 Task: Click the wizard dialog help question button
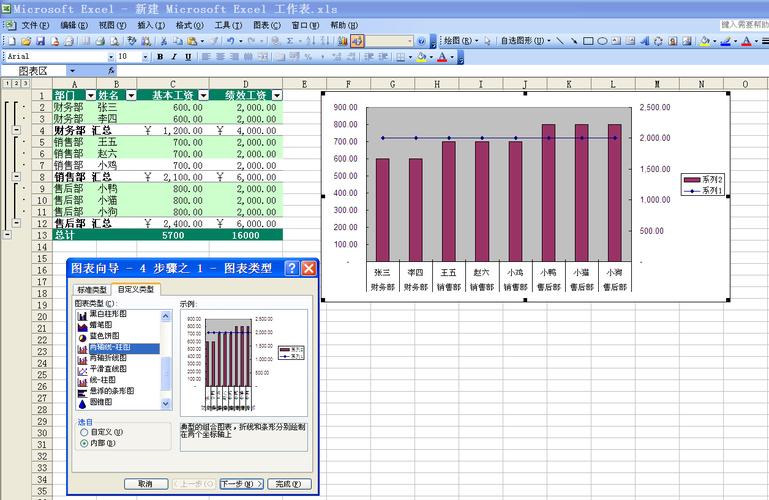(x=292, y=268)
